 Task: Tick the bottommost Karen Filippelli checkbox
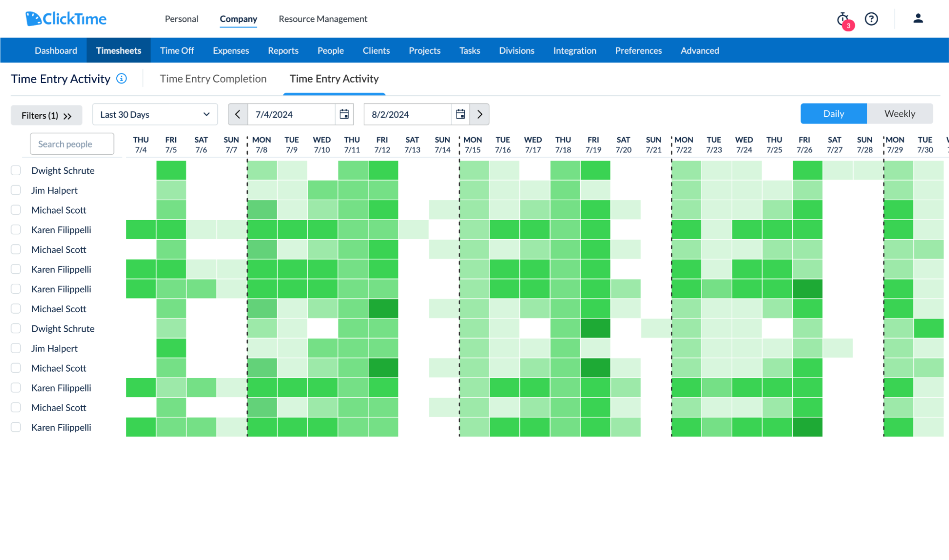[16, 427]
